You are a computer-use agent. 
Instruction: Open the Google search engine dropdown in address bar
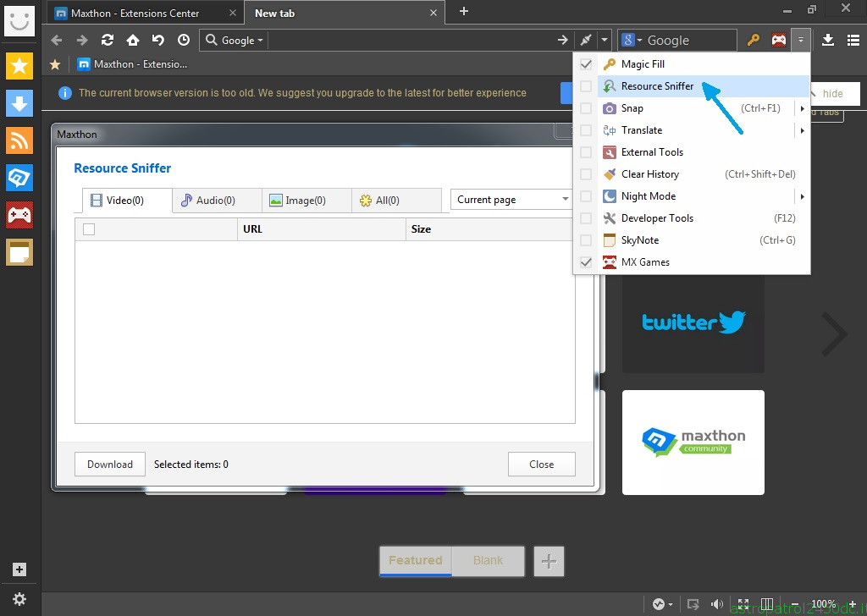(x=235, y=41)
